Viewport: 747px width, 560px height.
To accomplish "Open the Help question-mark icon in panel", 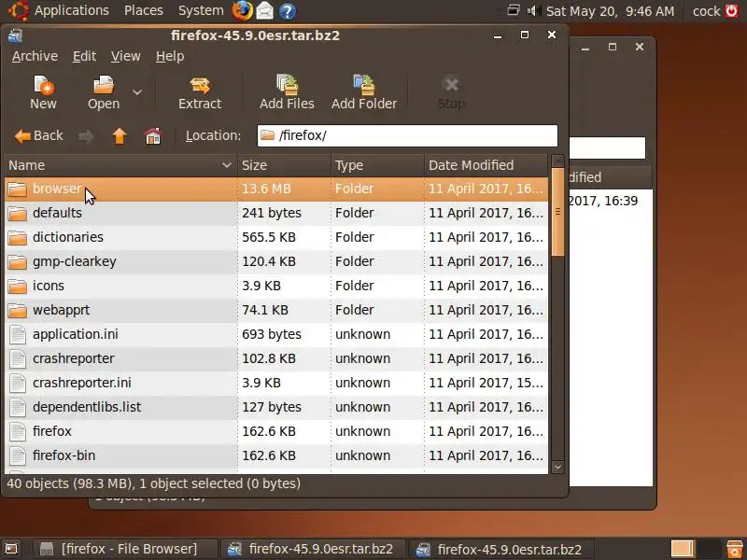I will click(288, 11).
